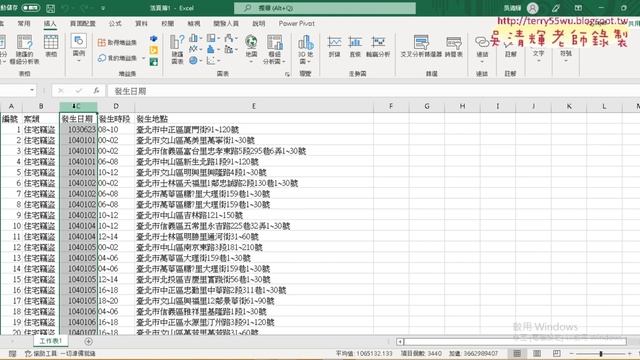Switch to Page Break Preview in the status bar

coord(556,353)
